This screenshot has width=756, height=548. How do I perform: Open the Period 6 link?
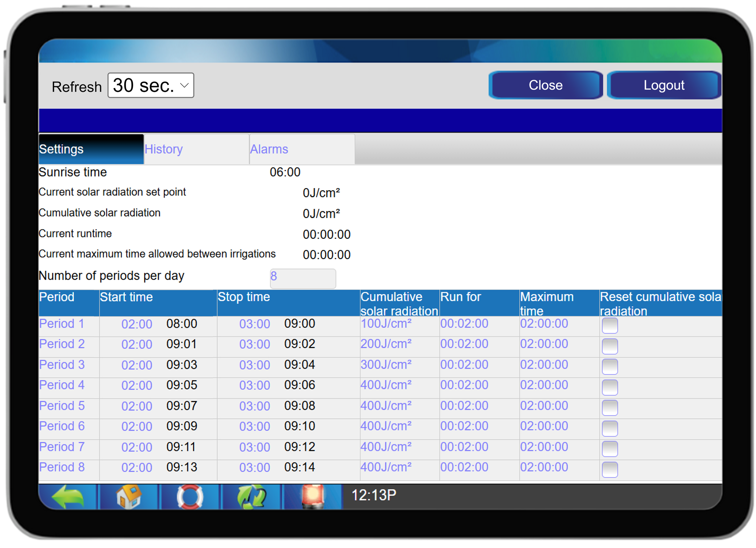click(x=62, y=426)
